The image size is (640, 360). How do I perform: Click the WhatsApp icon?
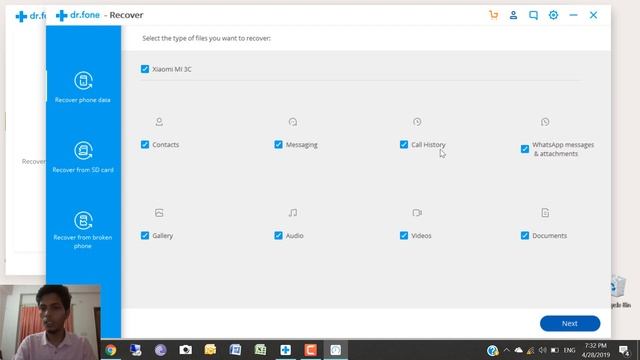(545, 122)
